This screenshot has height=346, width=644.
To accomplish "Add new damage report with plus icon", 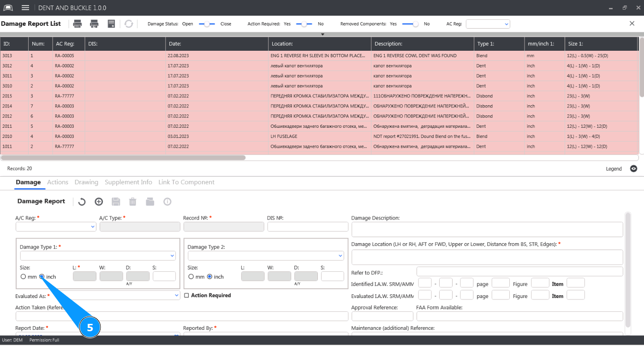I will 99,202.
